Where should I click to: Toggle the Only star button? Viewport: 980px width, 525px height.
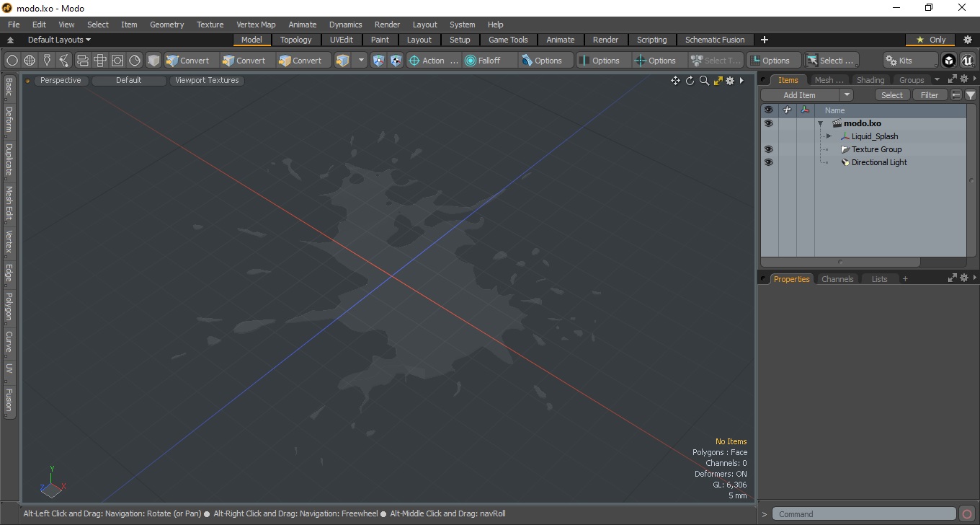pyautogui.click(x=930, y=40)
